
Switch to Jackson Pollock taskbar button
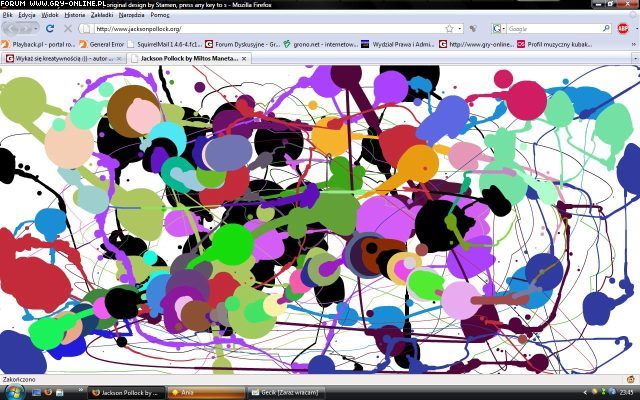click(x=127, y=393)
